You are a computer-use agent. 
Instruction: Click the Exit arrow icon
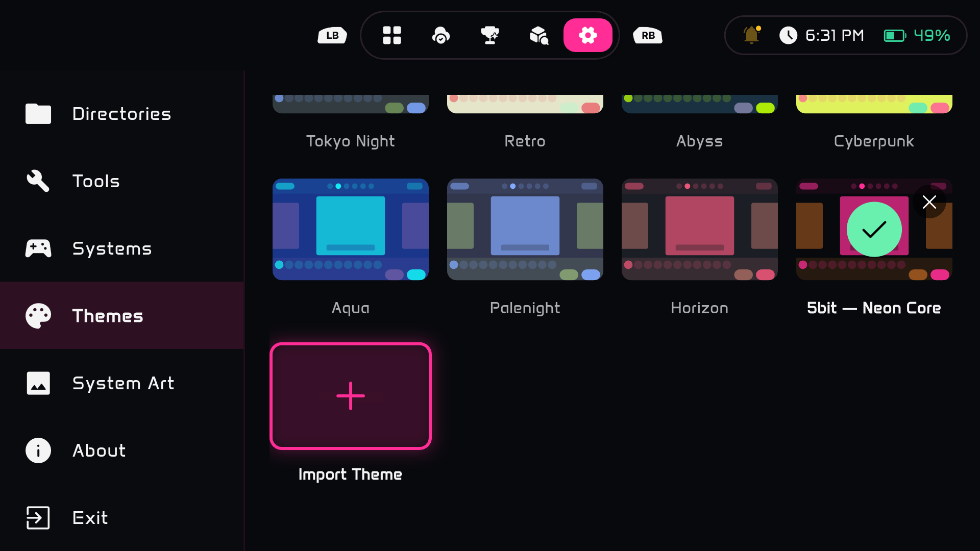38,517
